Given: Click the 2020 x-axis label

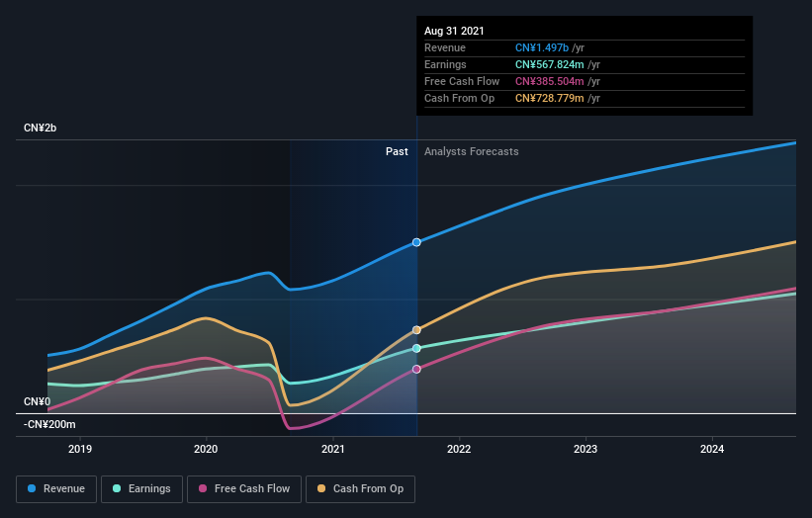Looking at the screenshot, I should [206, 449].
